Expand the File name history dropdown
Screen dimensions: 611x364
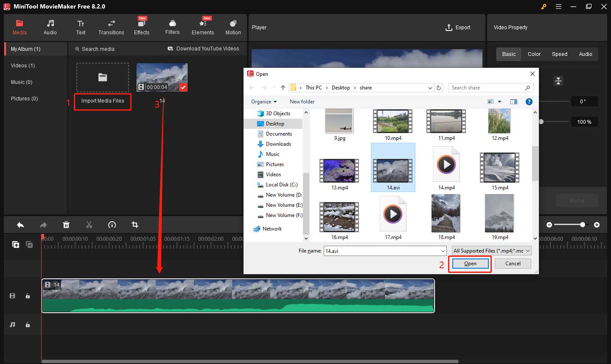click(443, 251)
